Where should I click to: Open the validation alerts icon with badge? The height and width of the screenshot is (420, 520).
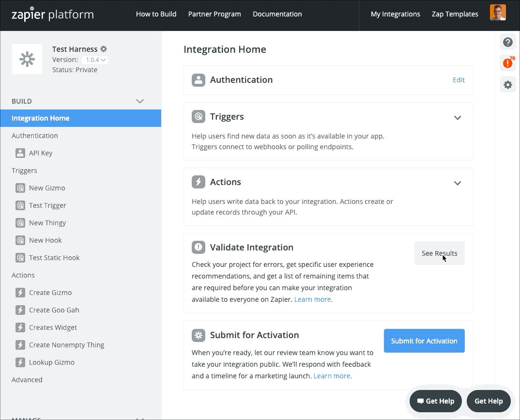click(x=507, y=63)
